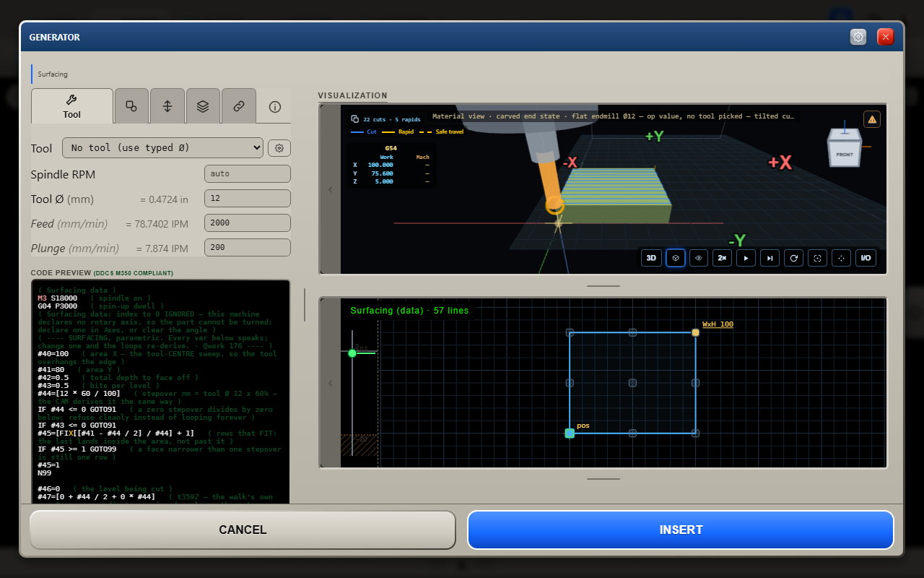Click the copy icon beside '22 cuts'
Viewport: 924px width, 578px height.
click(x=354, y=119)
